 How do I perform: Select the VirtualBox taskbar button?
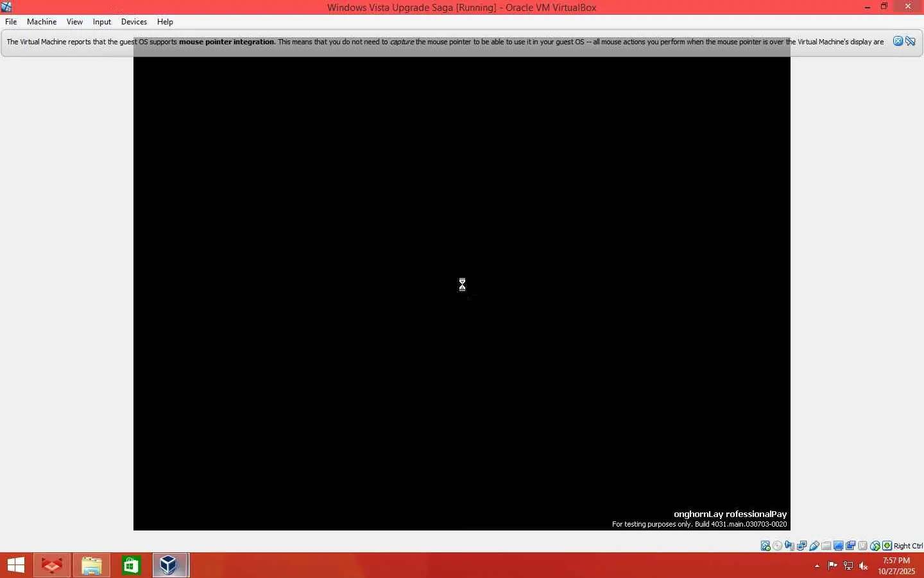click(x=170, y=565)
